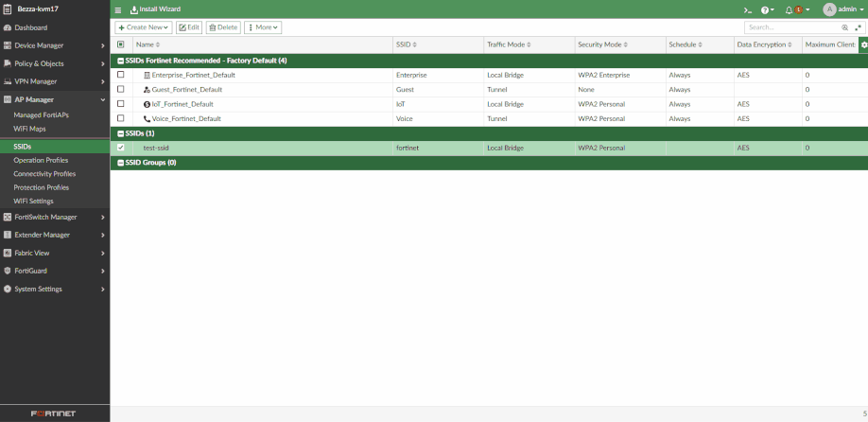Click the Enterprise_Fortinet_Default building icon

tap(147, 75)
